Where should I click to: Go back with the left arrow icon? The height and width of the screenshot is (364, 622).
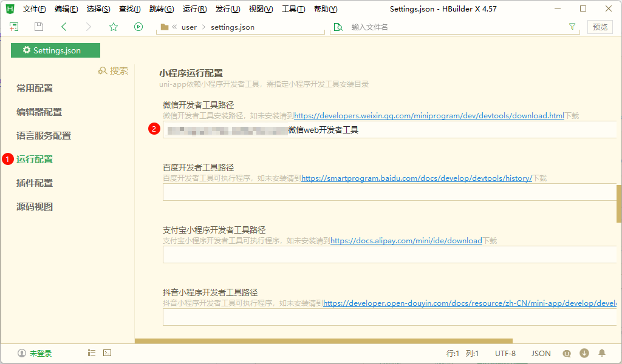pyautogui.click(x=64, y=27)
